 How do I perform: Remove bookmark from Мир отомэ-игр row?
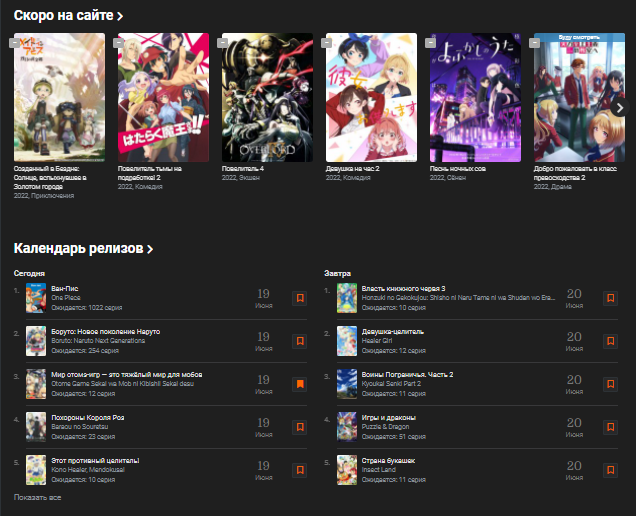point(300,384)
